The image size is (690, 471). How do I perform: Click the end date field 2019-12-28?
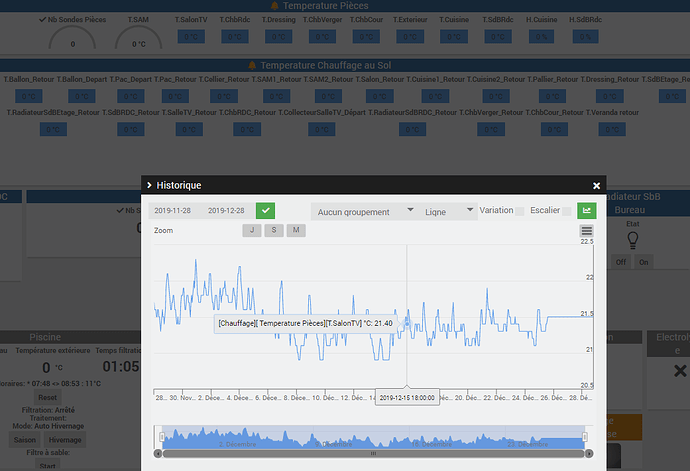tap(226, 210)
